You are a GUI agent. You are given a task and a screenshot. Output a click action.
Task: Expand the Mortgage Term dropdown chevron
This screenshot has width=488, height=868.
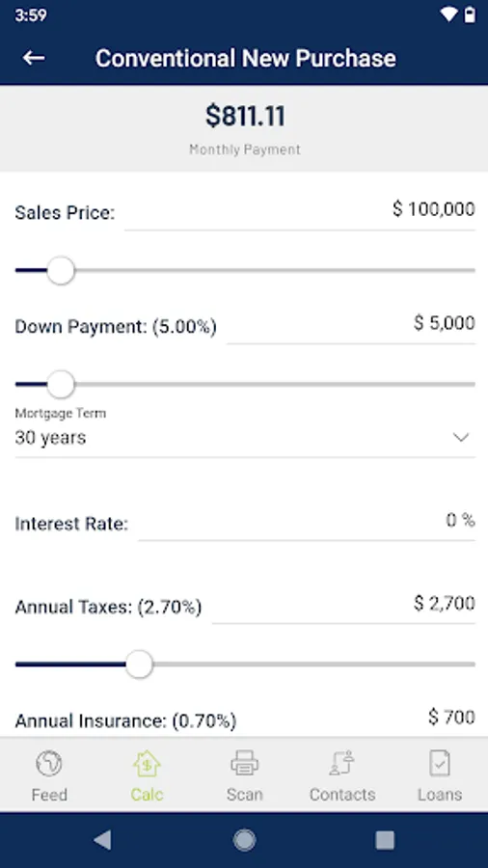tap(461, 437)
